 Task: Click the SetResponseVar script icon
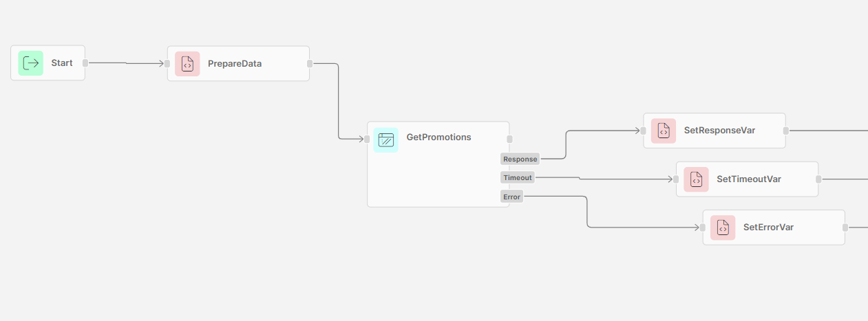pos(664,131)
